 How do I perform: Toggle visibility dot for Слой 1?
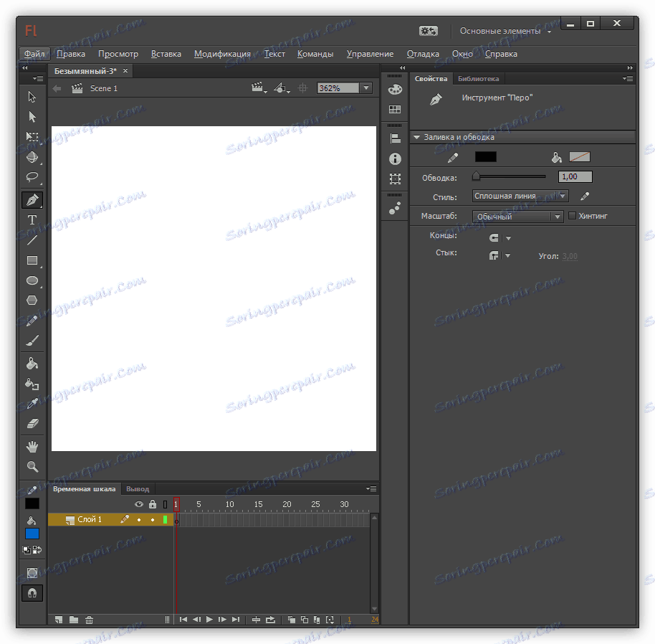point(139,520)
